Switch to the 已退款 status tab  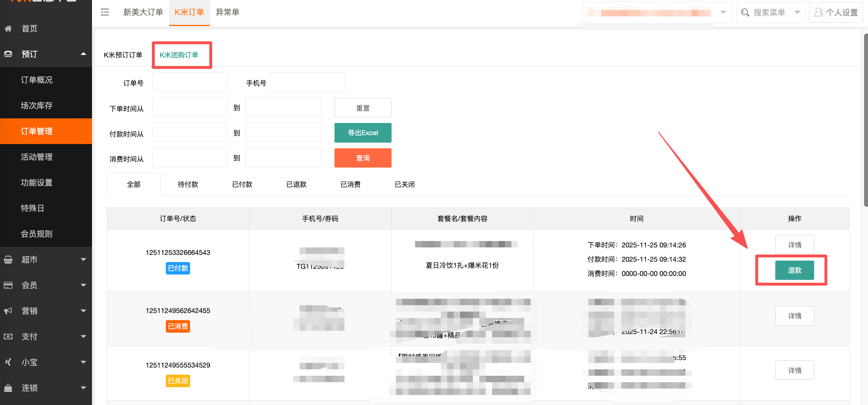pyautogui.click(x=296, y=184)
